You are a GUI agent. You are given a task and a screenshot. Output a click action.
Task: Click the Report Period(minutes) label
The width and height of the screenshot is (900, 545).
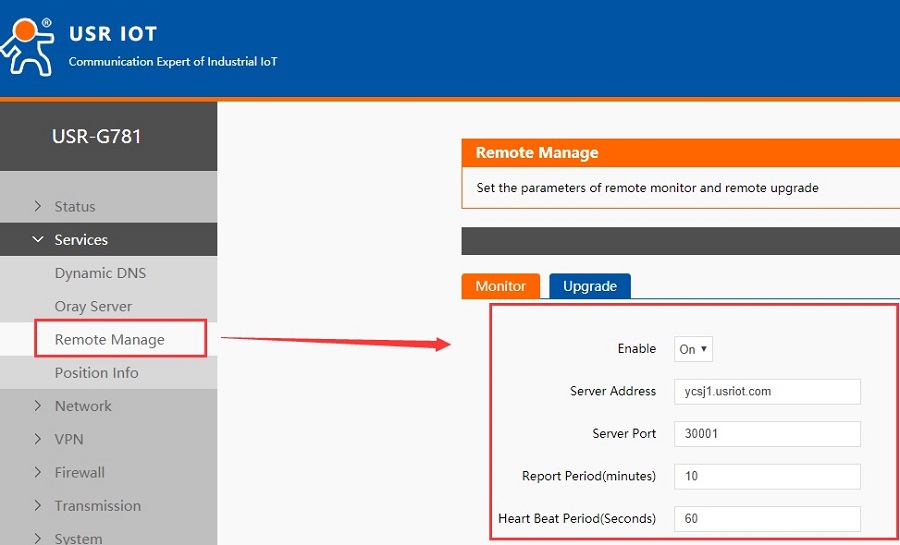tap(589, 476)
